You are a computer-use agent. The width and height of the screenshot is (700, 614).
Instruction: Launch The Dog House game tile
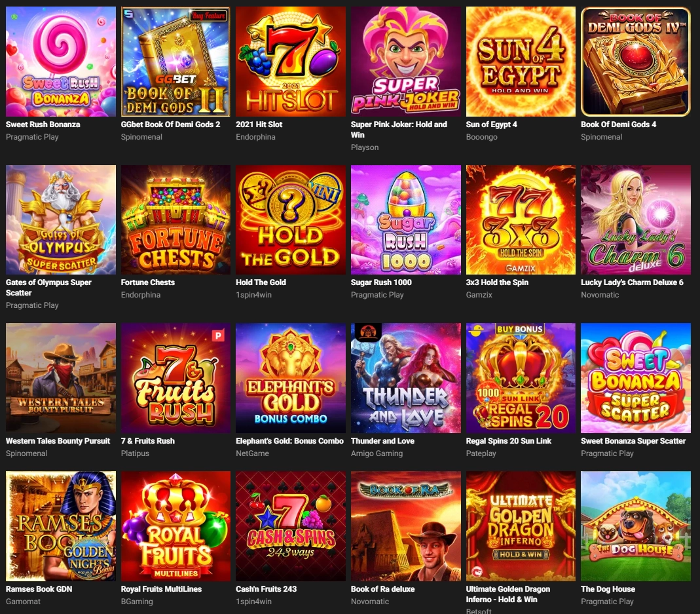[x=636, y=526]
